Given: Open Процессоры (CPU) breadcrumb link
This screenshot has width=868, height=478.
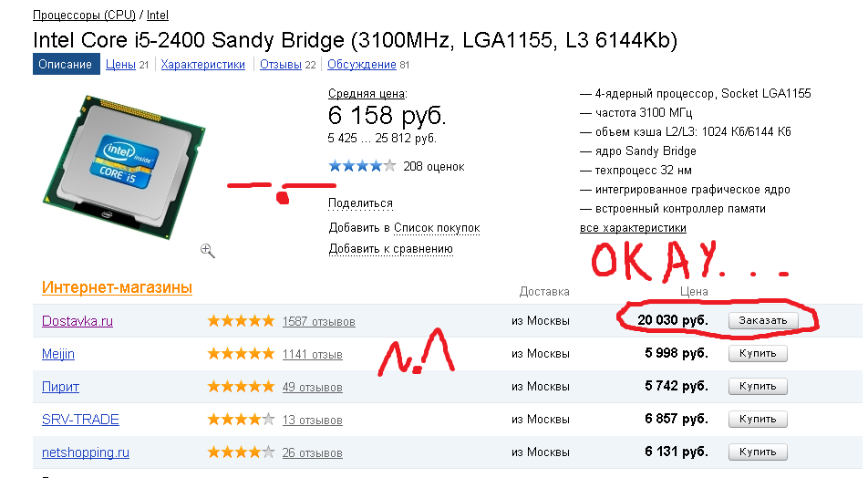Looking at the screenshot, I should [x=84, y=15].
